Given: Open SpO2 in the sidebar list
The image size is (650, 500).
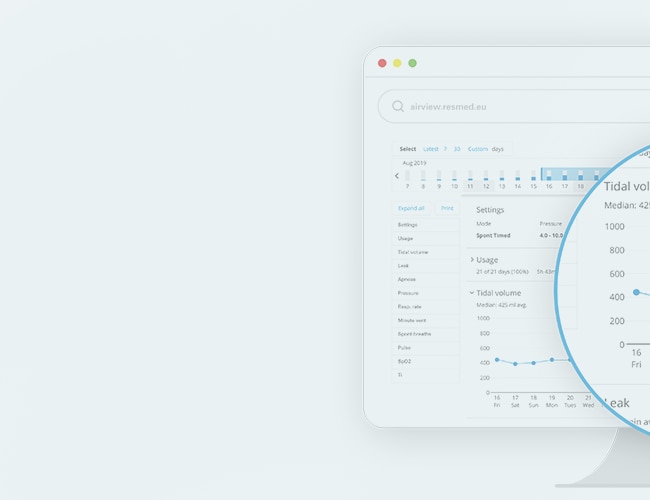Looking at the screenshot, I should (x=426, y=362).
